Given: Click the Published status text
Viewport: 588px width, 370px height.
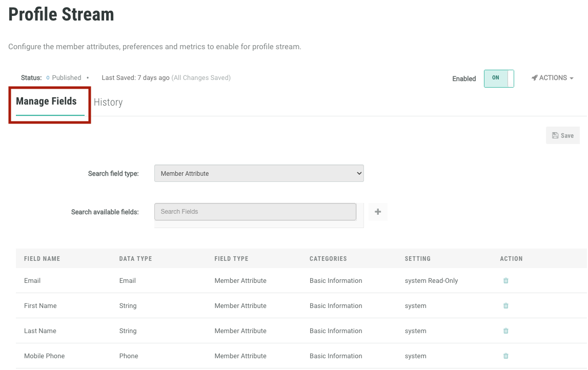Looking at the screenshot, I should coord(67,78).
